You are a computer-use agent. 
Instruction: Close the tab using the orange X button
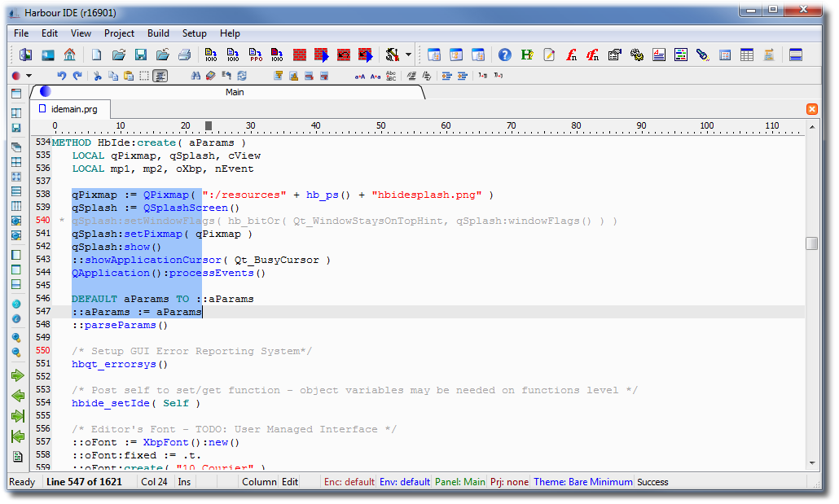pos(812,109)
